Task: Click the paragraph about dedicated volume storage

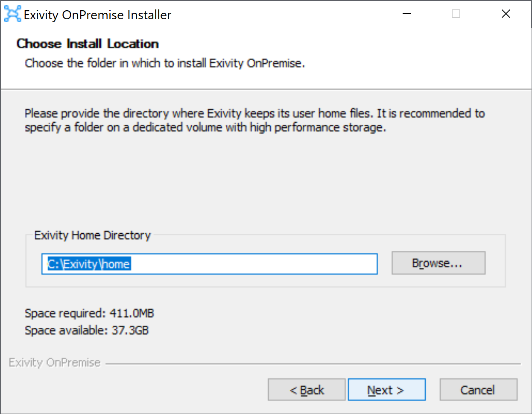Action: point(255,120)
